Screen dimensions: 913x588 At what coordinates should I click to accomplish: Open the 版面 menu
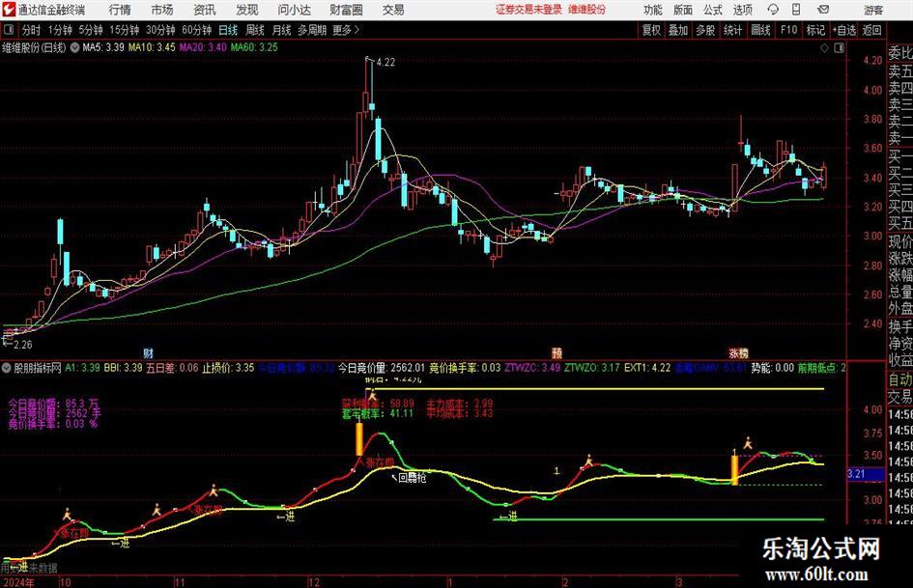click(x=683, y=10)
